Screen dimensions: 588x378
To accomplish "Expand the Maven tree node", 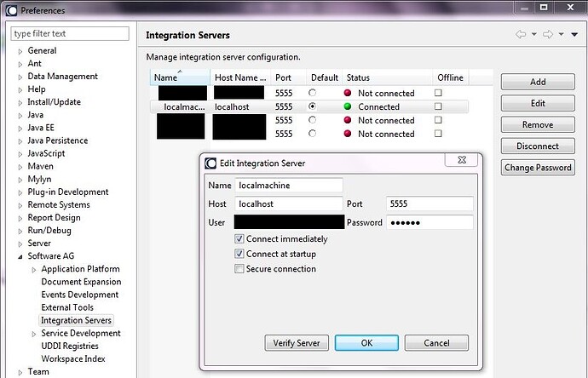I will (x=20, y=167).
